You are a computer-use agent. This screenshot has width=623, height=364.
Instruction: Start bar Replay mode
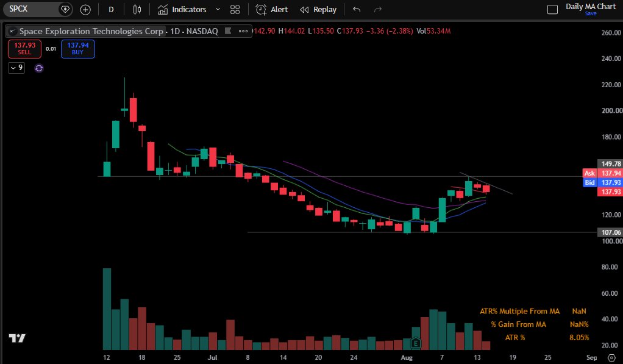pos(318,10)
